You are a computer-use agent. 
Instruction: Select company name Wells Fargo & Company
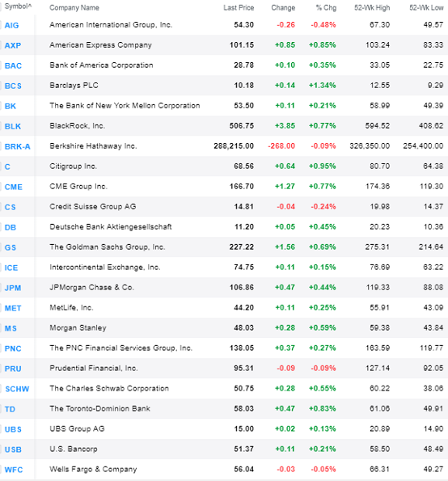(93, 470)
